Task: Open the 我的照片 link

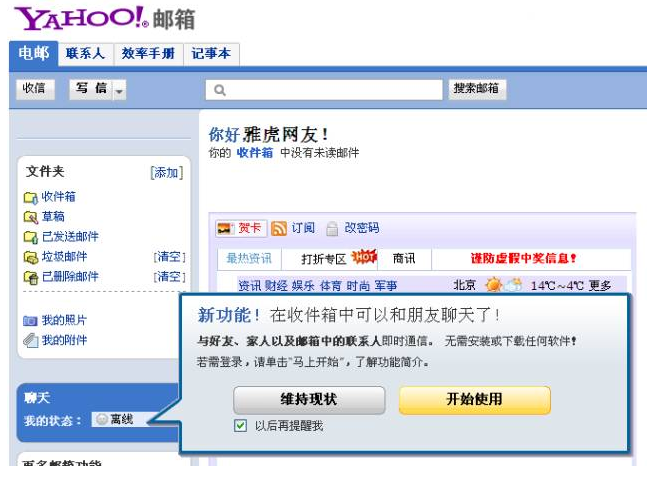Action: point(64,320)
